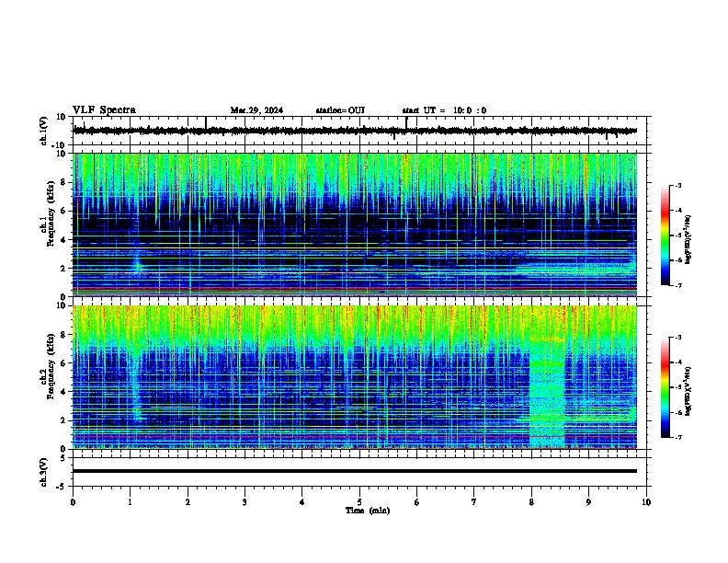Click the ch.1 spectrogram color scale bar

(665, 236)
